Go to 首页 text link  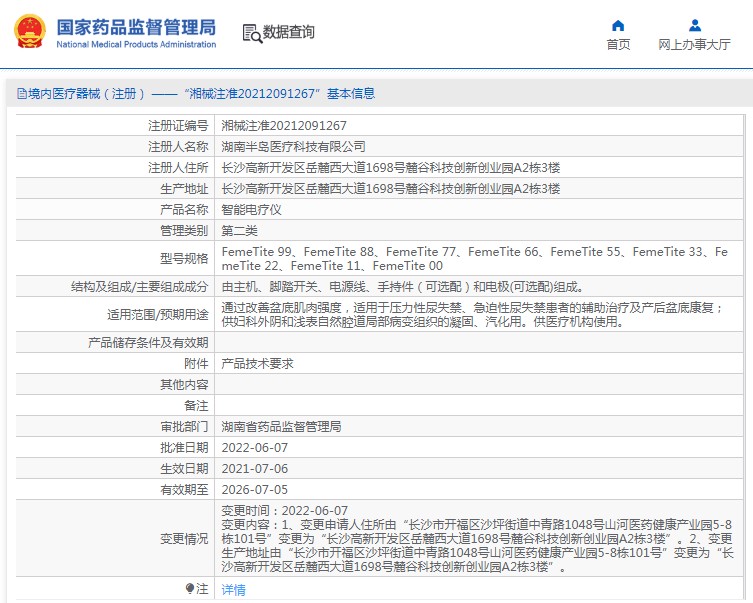[x=618, y=45]
